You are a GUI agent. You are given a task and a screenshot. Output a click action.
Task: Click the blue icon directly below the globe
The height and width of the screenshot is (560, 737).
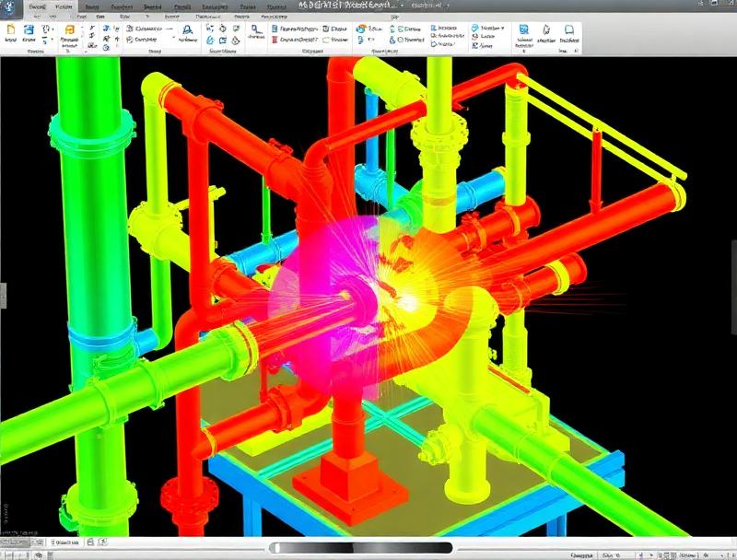point(360,40)
